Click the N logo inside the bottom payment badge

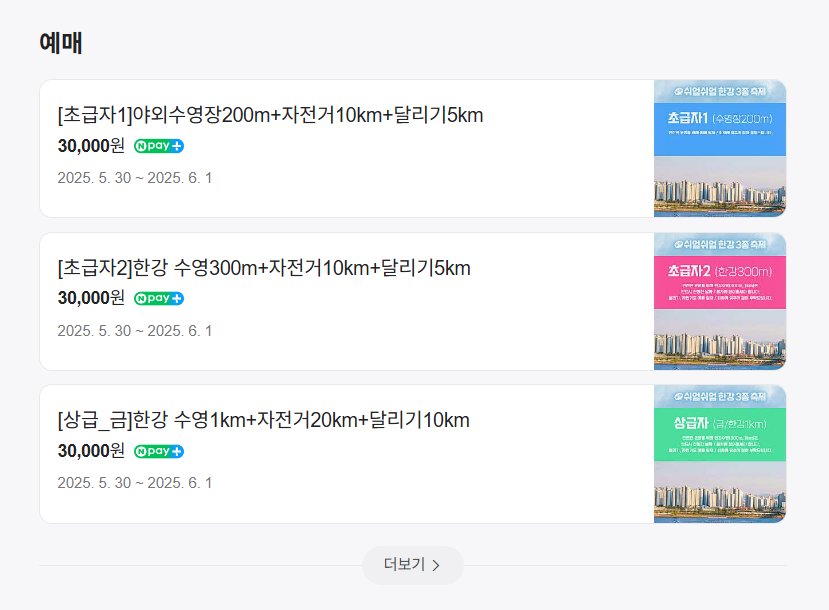tap(141, 450)
